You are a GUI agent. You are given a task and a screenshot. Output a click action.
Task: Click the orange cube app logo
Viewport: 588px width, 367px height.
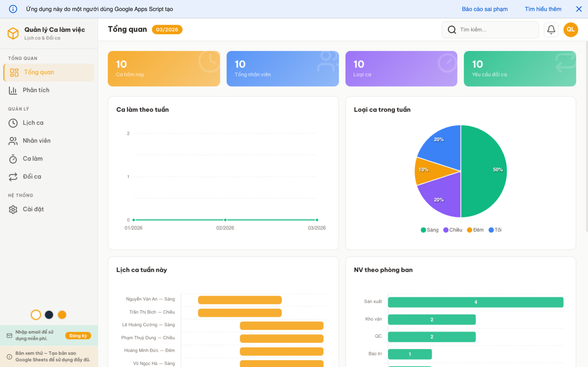[13, 33]
